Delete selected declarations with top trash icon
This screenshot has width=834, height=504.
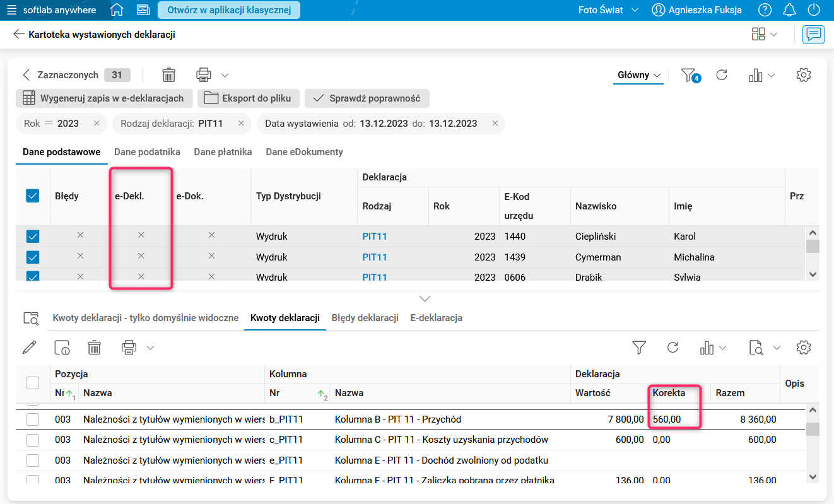pos(168,75)
